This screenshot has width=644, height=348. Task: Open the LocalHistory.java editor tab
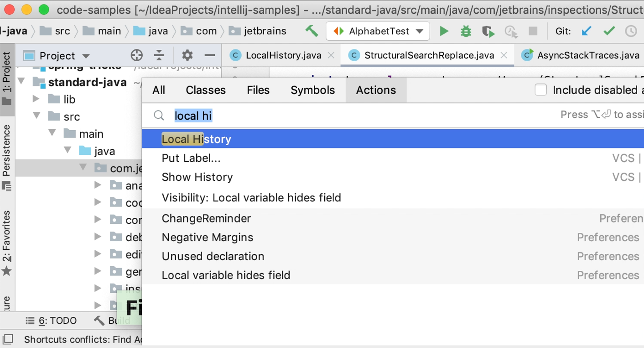[x=283, y=56]
